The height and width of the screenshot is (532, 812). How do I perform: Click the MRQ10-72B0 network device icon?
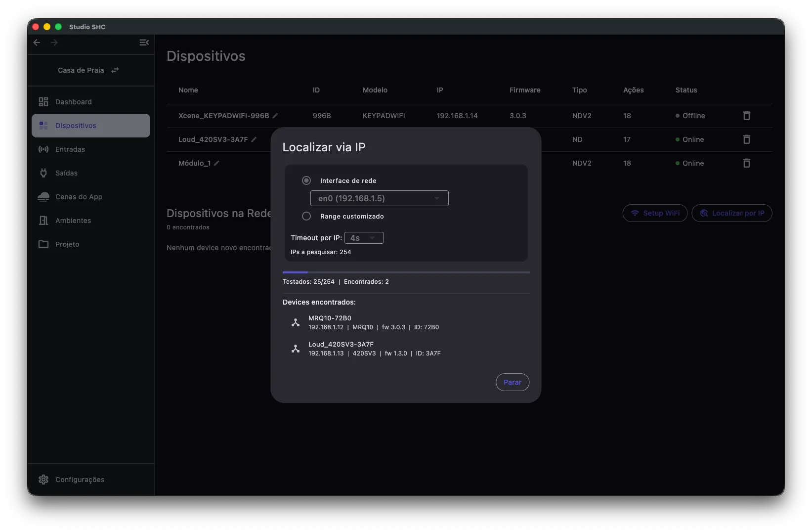(296, 322)
